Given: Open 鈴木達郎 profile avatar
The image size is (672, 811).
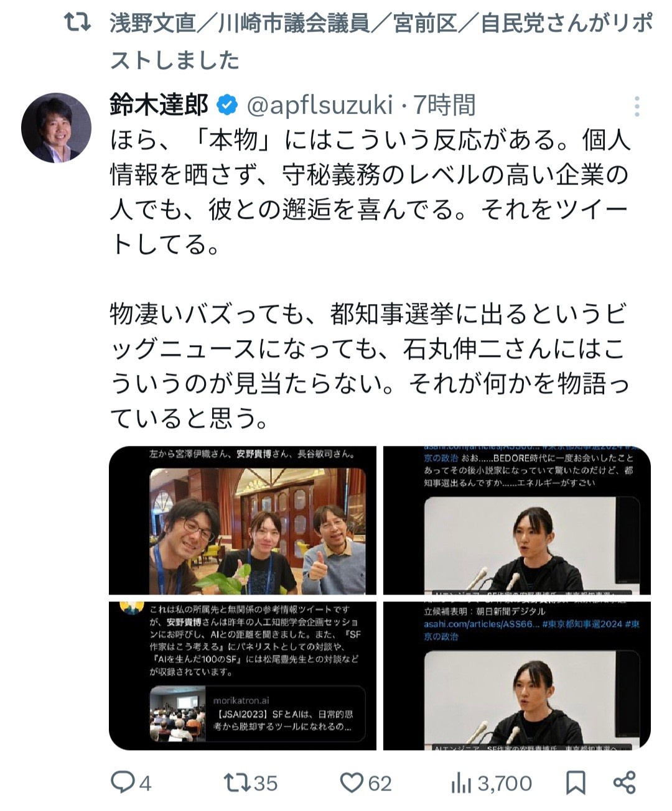Looking at the screenshot, I should point(56,128).
